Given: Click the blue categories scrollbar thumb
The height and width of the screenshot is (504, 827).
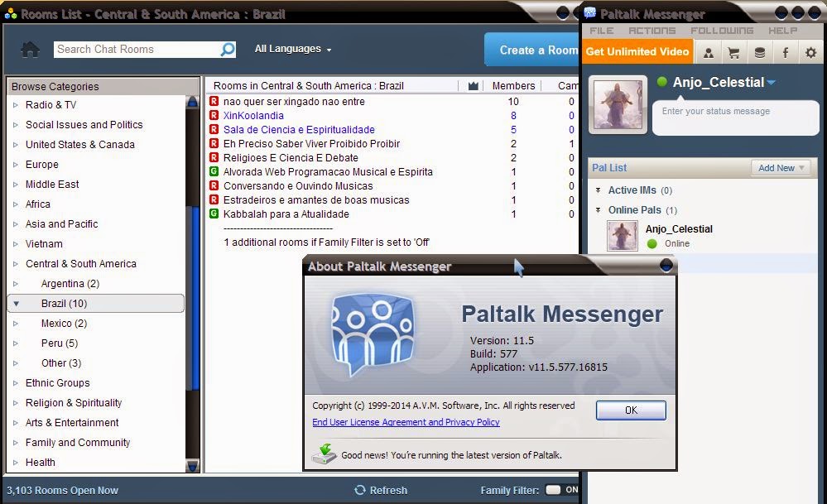Looking at the screenshot, I should [195, 297].
